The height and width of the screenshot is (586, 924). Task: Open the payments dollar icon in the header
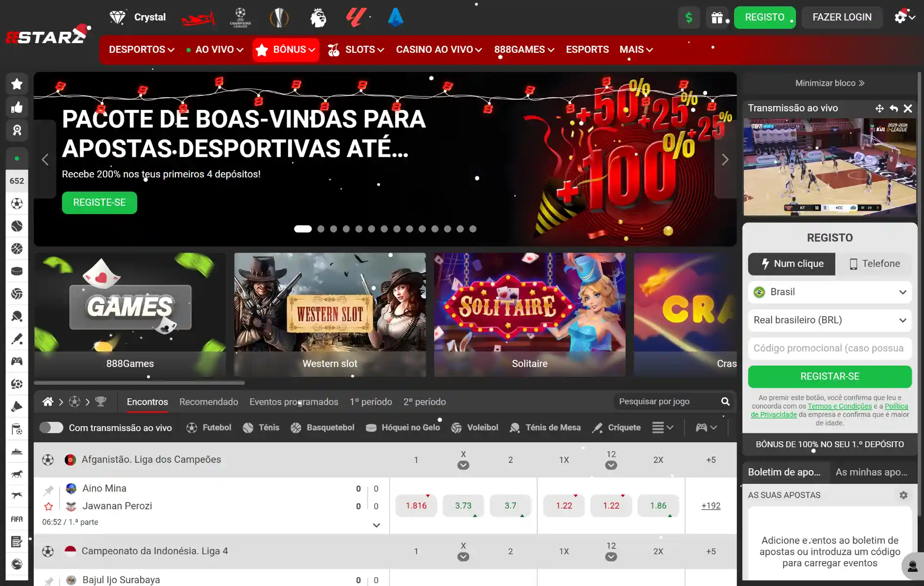pyautogui.click(x=689, y=17)
